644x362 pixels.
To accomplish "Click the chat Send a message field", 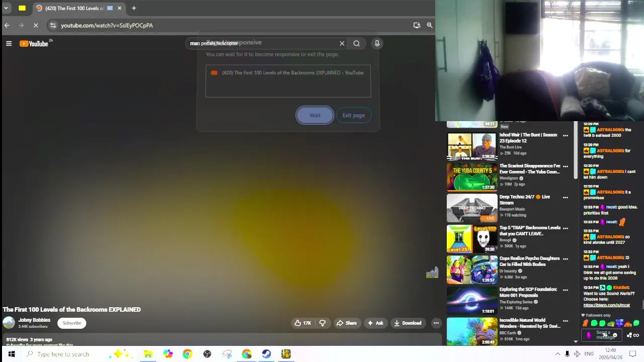I will point(602,335).
